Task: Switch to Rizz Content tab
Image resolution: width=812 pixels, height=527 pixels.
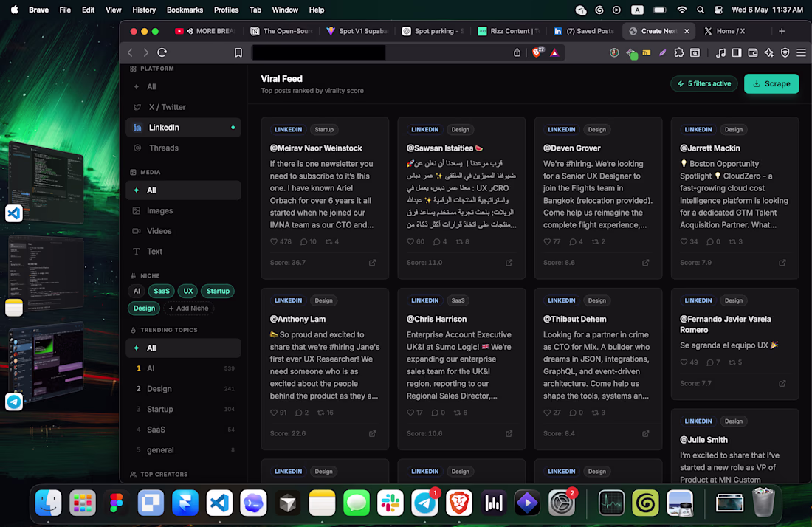Action: [509, 31]
